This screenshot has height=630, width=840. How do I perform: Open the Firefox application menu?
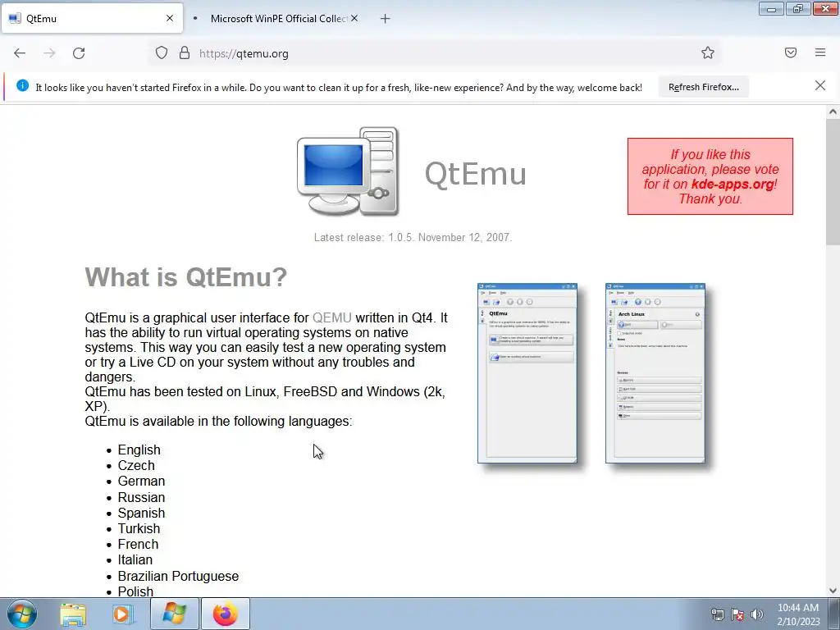coord(820,52)
